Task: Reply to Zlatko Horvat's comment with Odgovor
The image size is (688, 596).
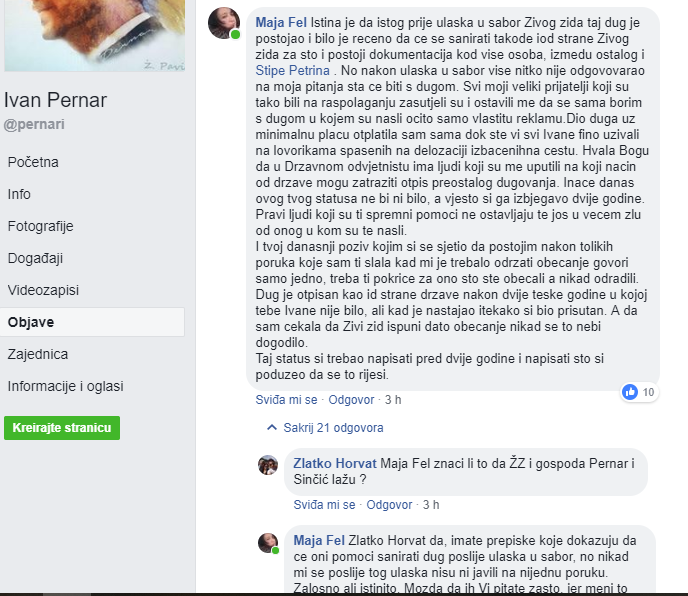Action: click(389, 505)
